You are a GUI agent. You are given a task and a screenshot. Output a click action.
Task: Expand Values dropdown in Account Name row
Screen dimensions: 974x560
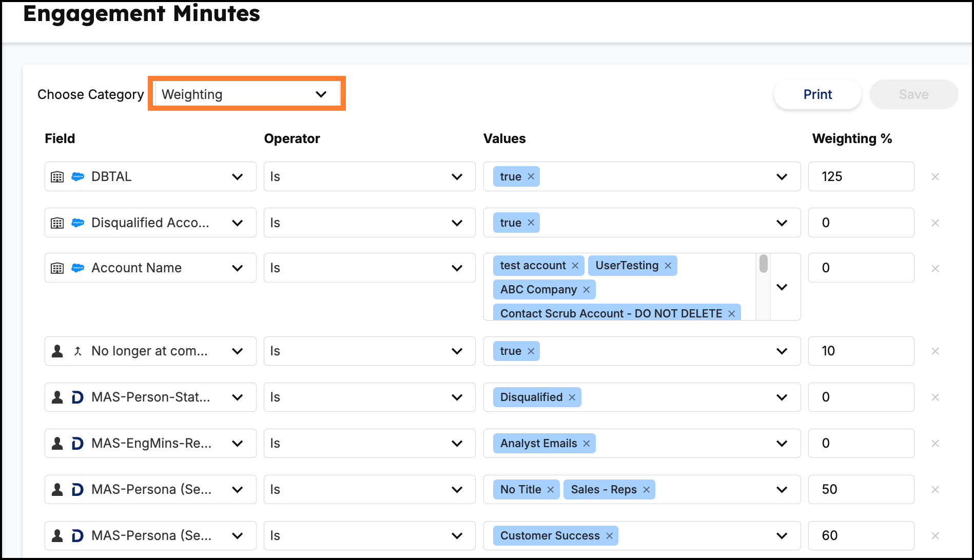782,287
